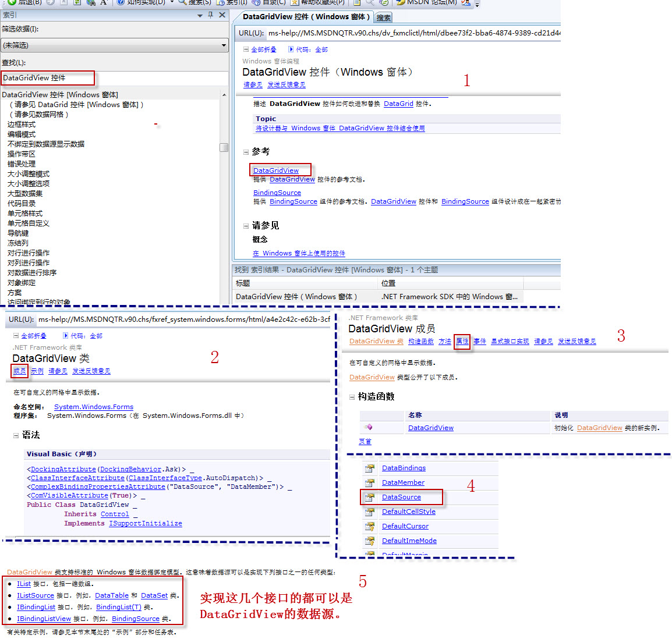This screenshot has width=672, height=639.
Task: Click the 搜索(S) magnifier toolbar icon
Action: [183, 2]
